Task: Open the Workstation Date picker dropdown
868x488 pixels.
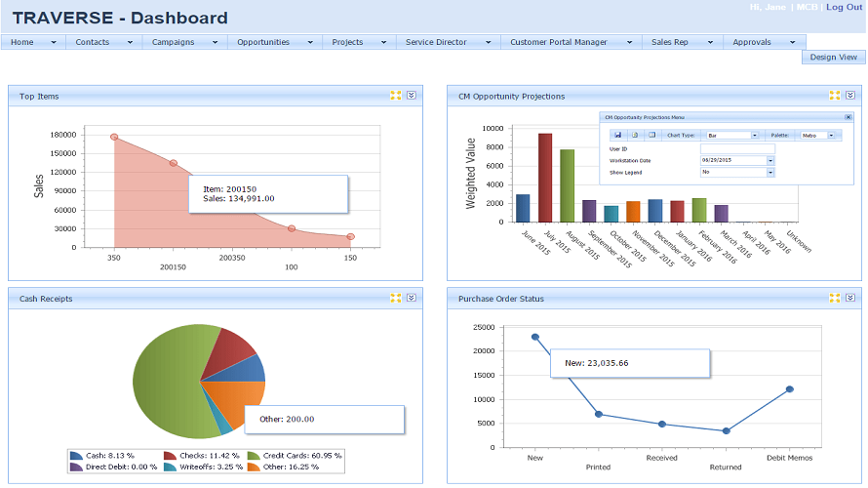Action: tap(770, 160)
